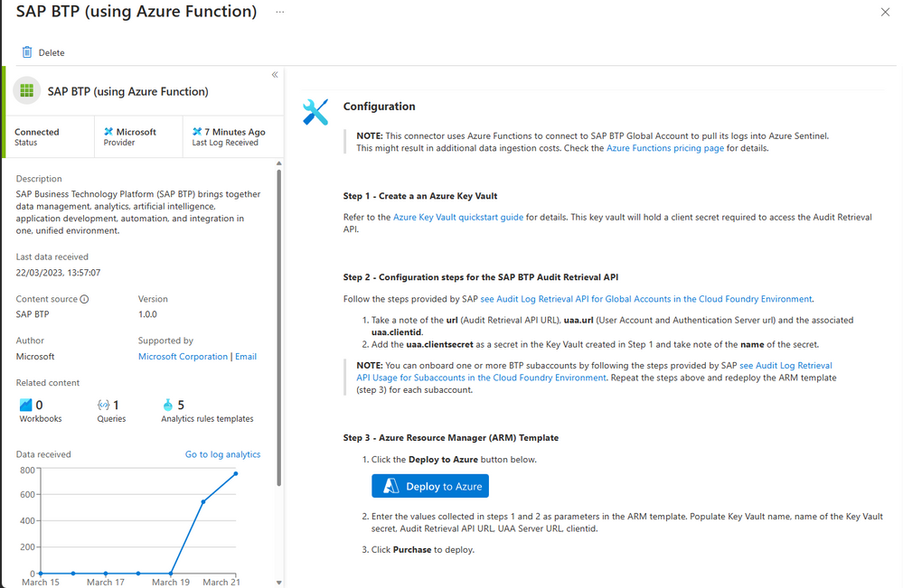Click the Configuration wrench icon
Viewport: 903px width, 588px height.
[315, 112]
